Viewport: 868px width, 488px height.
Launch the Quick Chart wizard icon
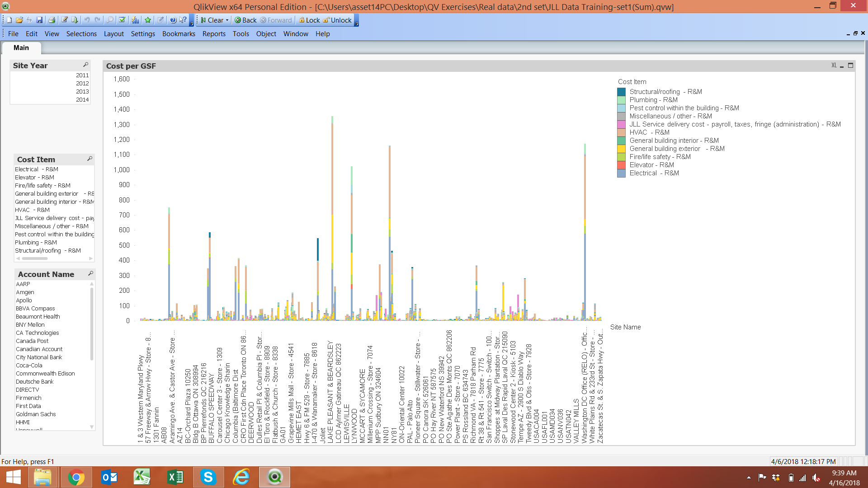coord(135,20)
